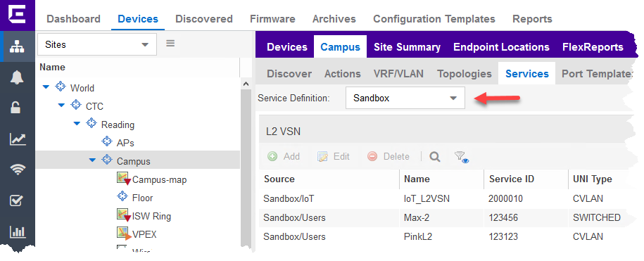The image size is (644, 261).
Task: Open the Reports bar-chart sidebar icon
Action: click(18, 232)
